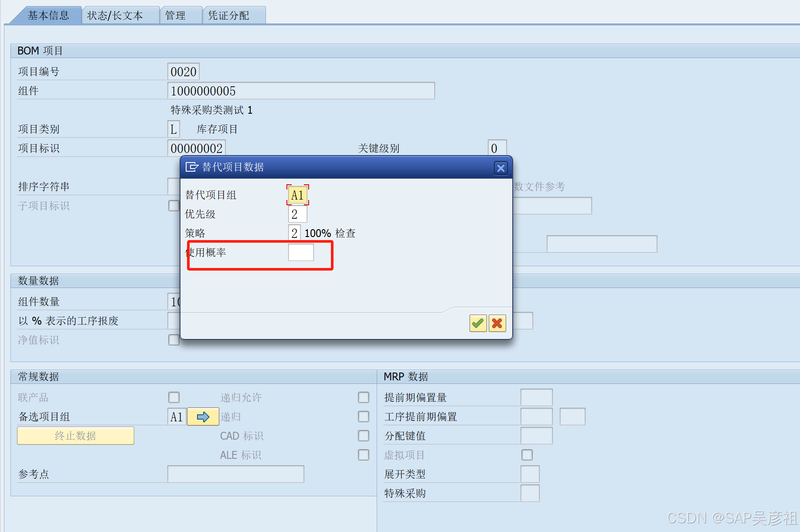Click the 参考点 text field
Screen dimensions: 800x532
click(236, 474)
